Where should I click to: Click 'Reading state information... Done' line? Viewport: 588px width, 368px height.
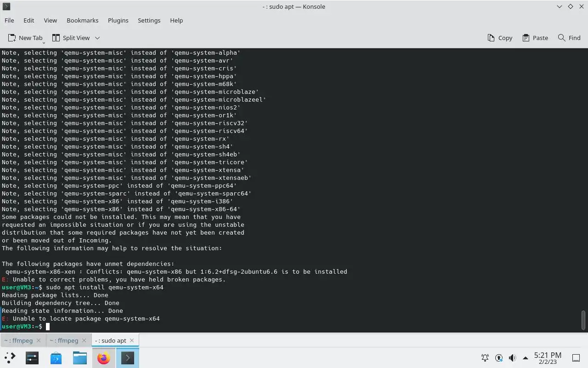(x=62, y=310)
